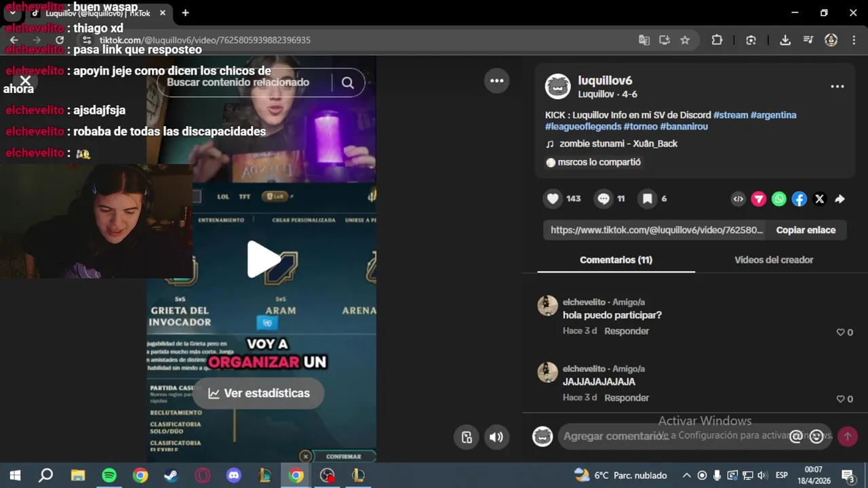Insert a mention with the @ icon
868x488 pixels.
point(795,436)
